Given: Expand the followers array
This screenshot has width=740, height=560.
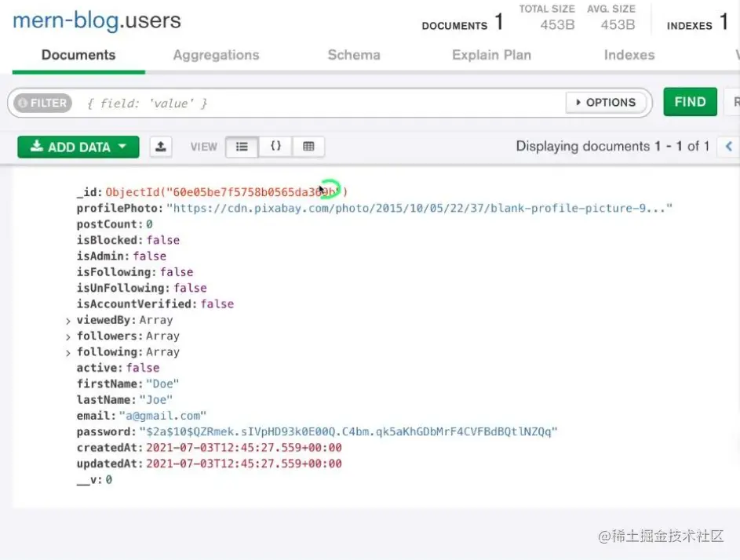Looking at the screenshot, I should (x=68, y=336).
